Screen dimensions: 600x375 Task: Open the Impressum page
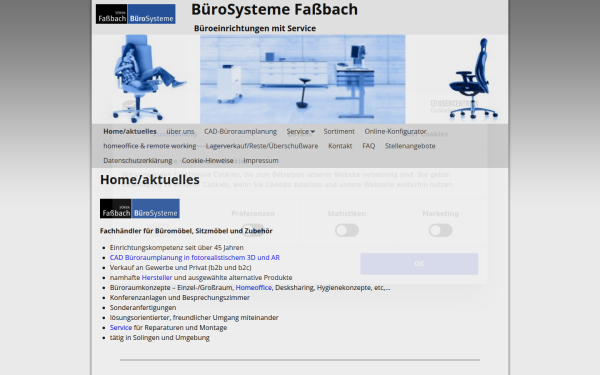(261, 160)
